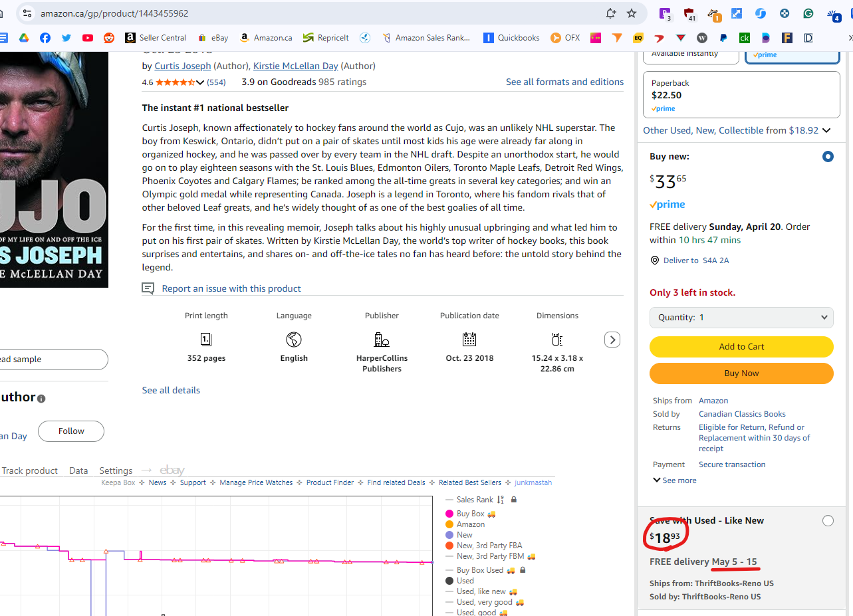Toggle the Used series in the Keepa legend

[460, 581]
